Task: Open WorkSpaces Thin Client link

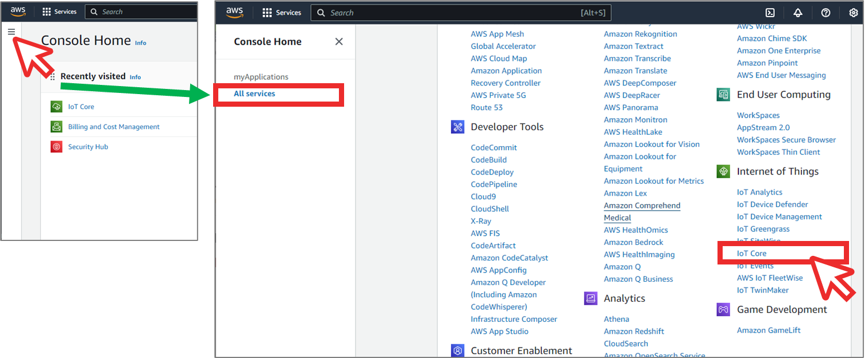Action: click(778, 152)
